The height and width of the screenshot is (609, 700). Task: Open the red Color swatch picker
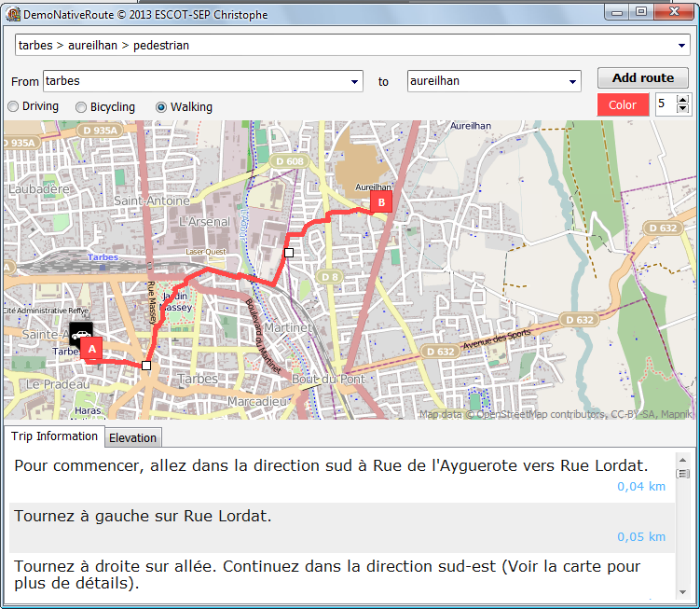click(x=623, y=104)
